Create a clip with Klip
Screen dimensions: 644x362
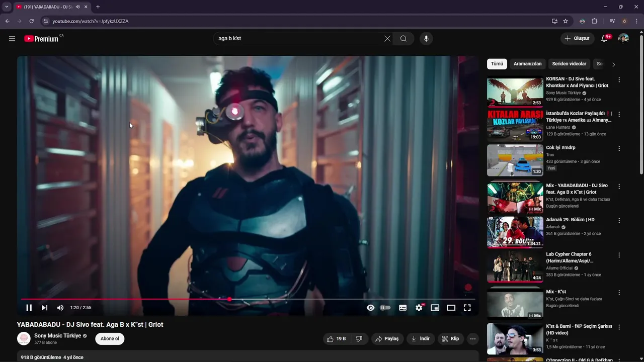450,339
